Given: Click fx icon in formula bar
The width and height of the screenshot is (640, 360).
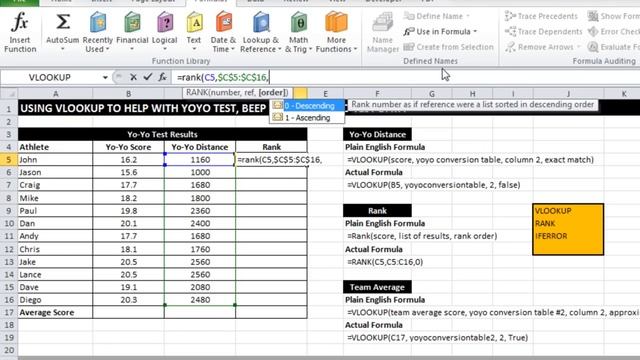Looking at the screenshot, I should (162, 77).
